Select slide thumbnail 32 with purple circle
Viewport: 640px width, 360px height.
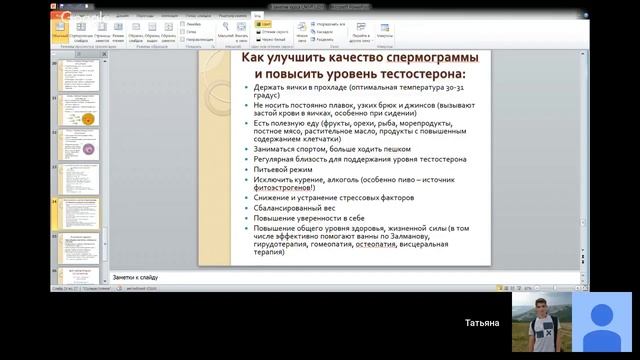[79, 145]
